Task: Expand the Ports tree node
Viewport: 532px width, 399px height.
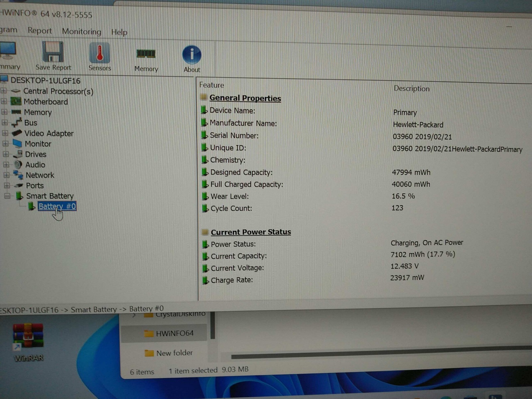Action: (x=7, y=185)
